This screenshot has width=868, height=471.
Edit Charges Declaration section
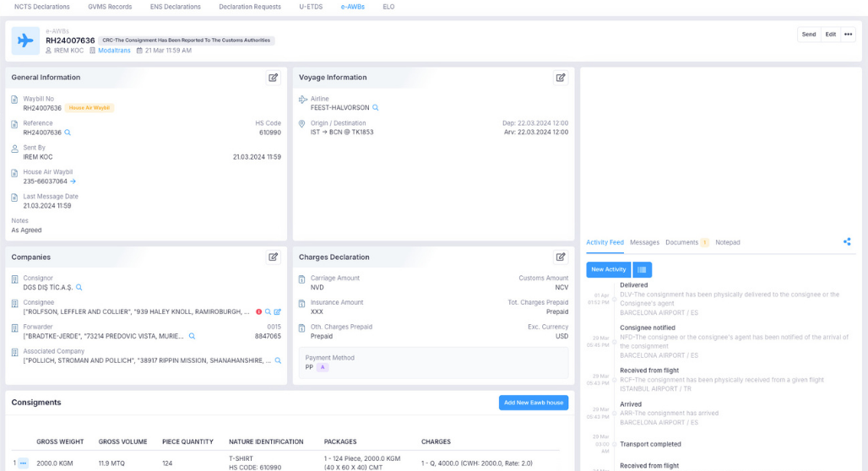(561, 257)
